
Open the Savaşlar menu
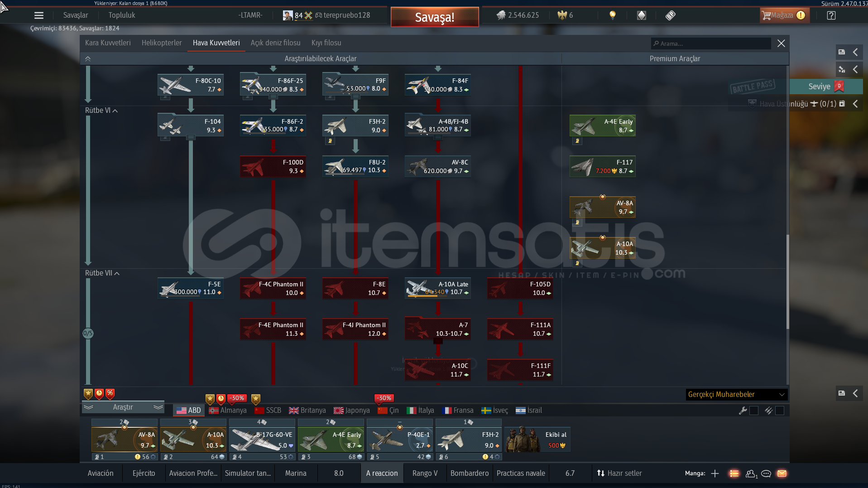(x=76, y=15)
